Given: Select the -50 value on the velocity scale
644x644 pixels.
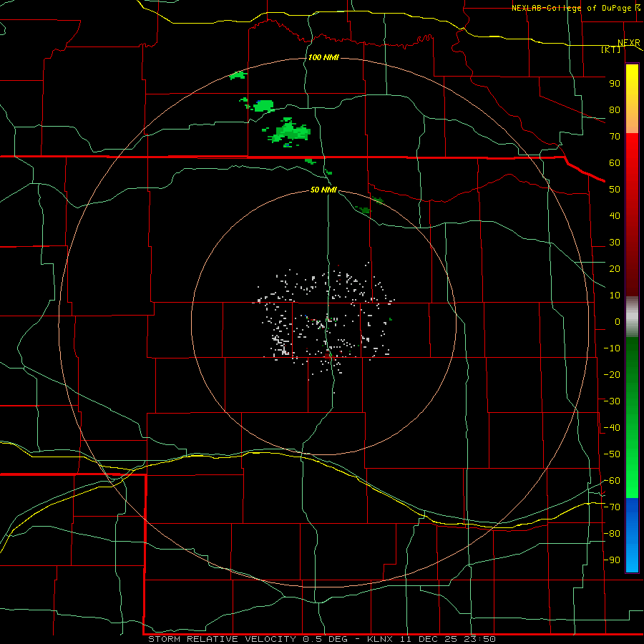Looking at the screenshot, I should pos(612,454).
